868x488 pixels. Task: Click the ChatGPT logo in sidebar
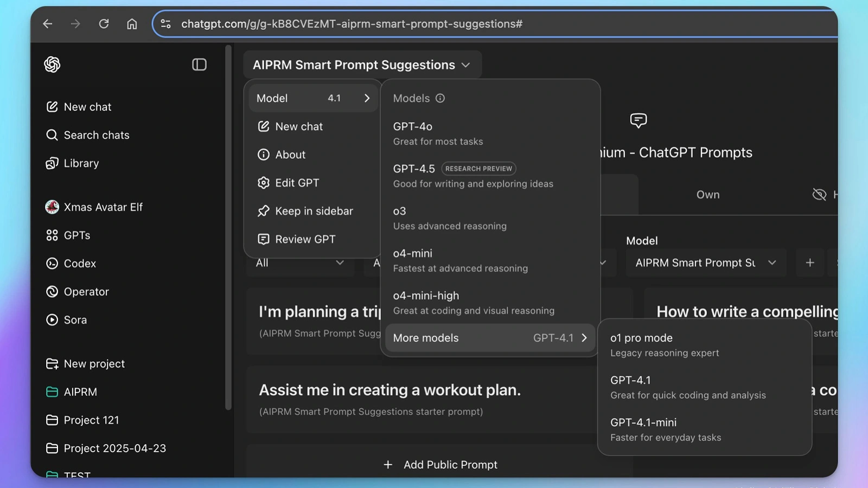[52, 65]
